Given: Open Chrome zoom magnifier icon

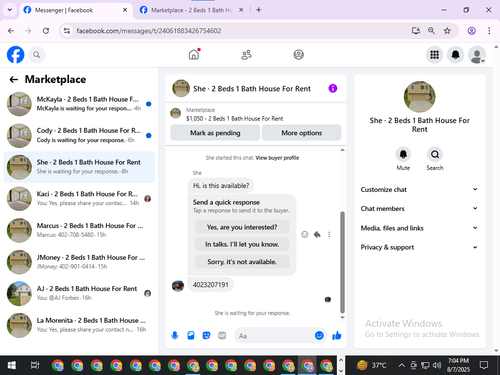Looking at the screenshot, I should [x=431, y=31].
